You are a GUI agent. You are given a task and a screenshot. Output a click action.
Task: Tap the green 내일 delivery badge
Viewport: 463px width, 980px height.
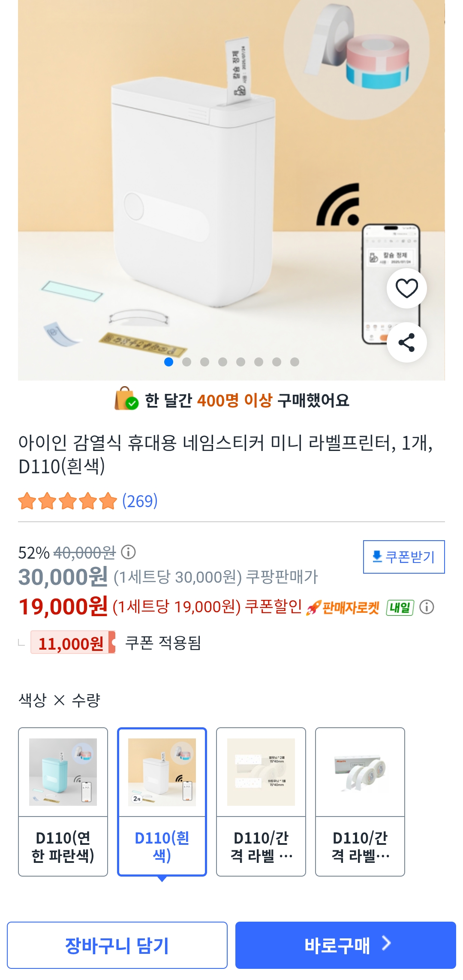click(x=400, y=608)
